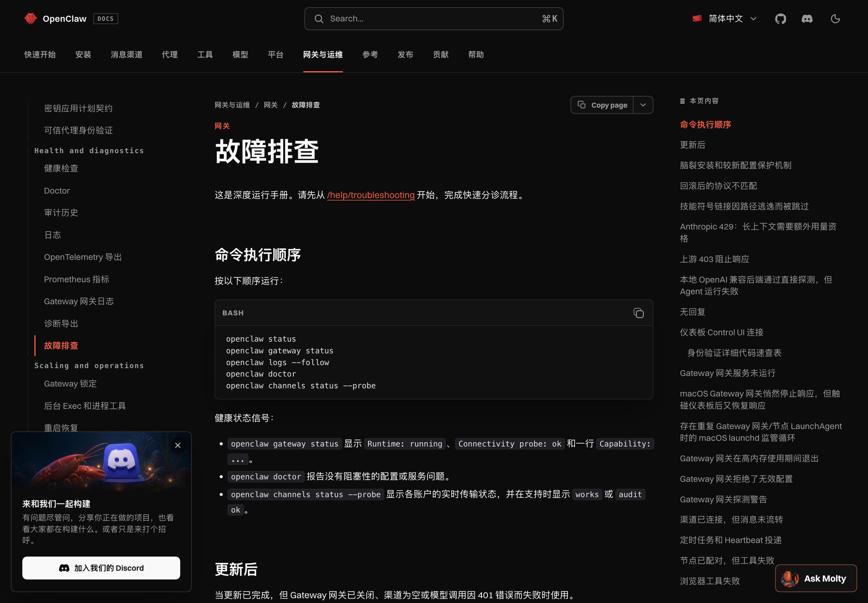
Task: Click the 发布 tab
Action: click(405, 55)
